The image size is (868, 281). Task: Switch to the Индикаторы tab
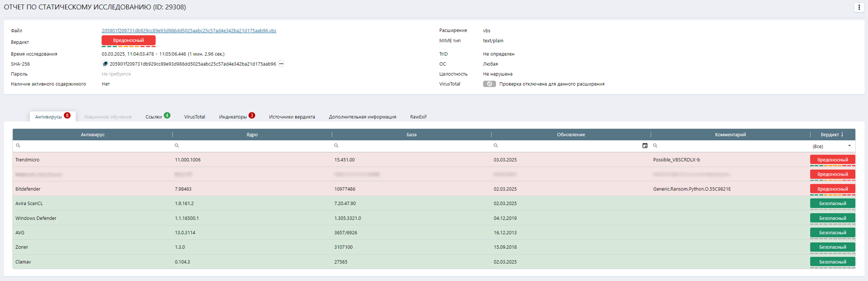click(233, 117)
